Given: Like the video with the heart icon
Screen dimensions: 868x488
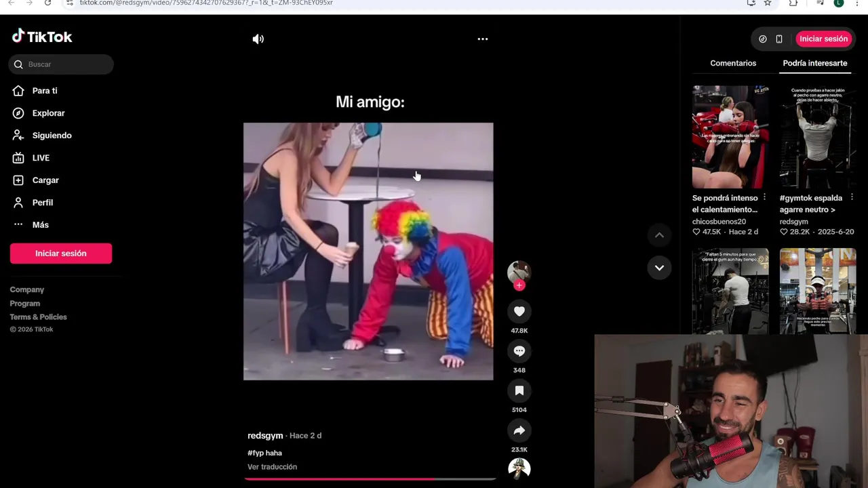Looking at the screenshot, I should [519, 311].
